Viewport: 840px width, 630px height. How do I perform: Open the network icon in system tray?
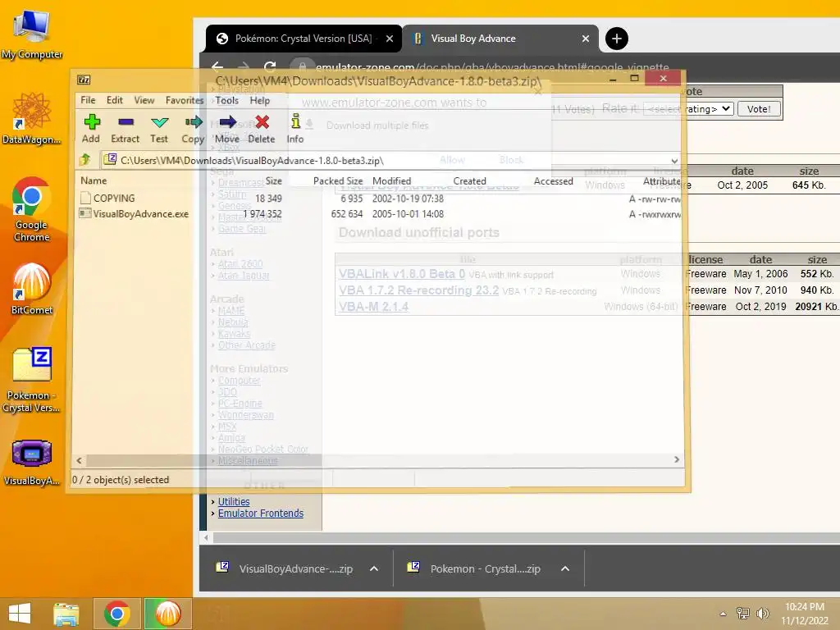743,614
